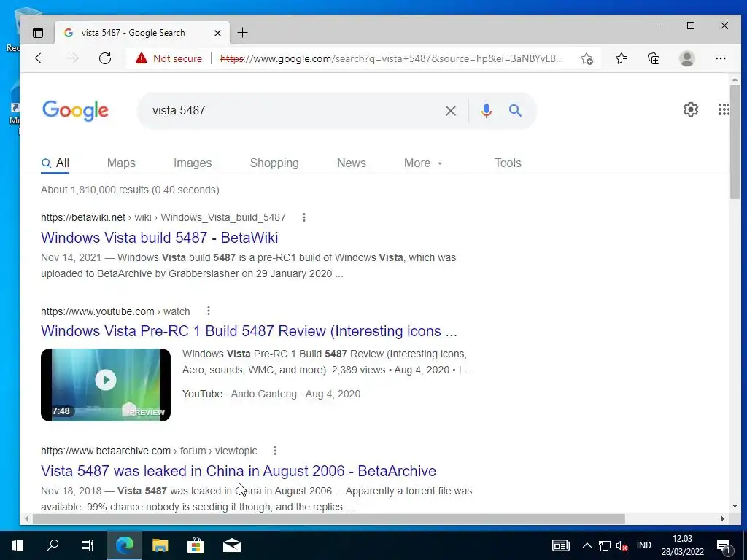Open the Favorites list icon
The width and height of the screenshot is (747, 560).
pyautogui.click(x=622, y=58)
